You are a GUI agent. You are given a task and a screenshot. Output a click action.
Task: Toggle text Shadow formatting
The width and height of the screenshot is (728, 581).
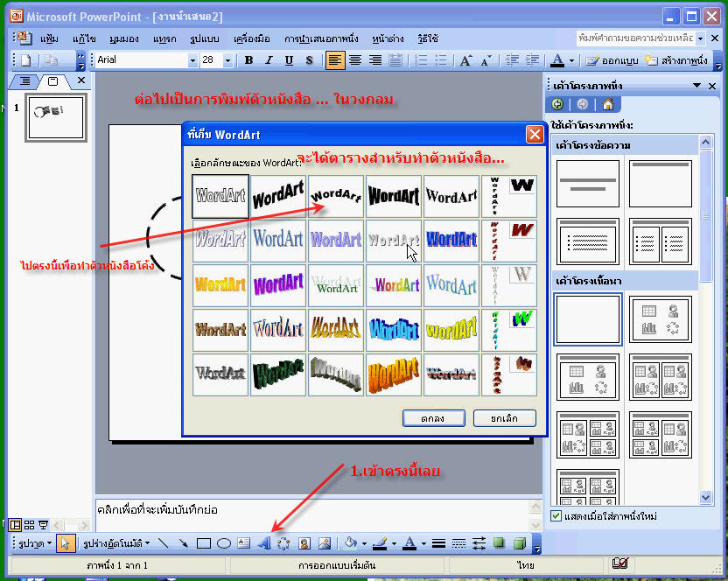(x=309, y=60)
